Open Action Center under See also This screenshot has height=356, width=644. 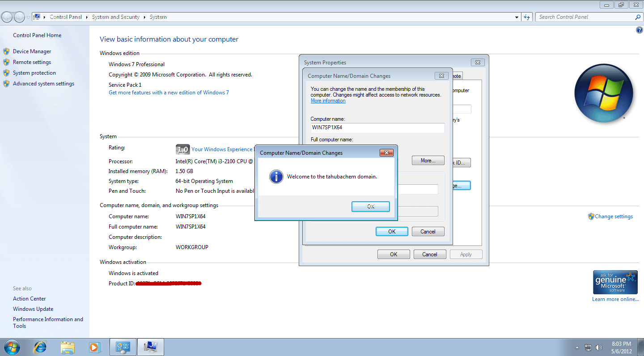click(x=29, y=299)
